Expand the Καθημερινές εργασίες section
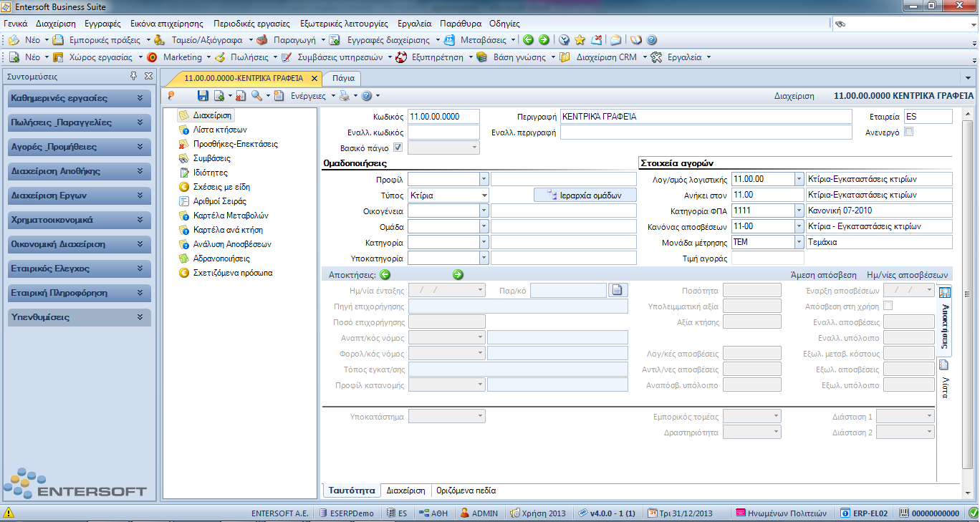 79,98
